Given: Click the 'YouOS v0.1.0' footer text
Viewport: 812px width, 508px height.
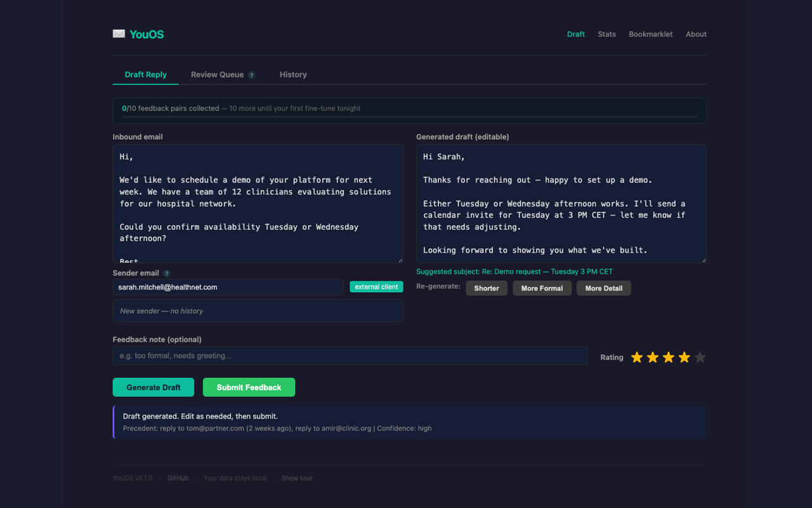Looking at the screenshot, I should click(133, 478).
